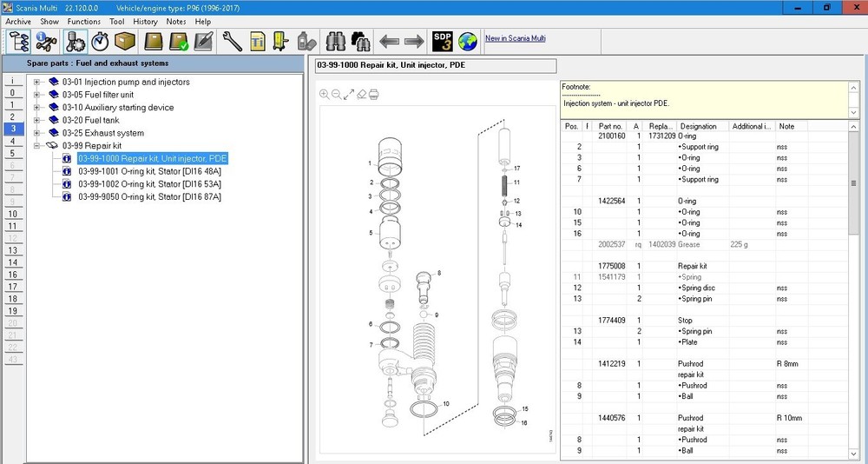Collapse the 03-99 Repair kit node
The image size is (868, 464).
37,146
